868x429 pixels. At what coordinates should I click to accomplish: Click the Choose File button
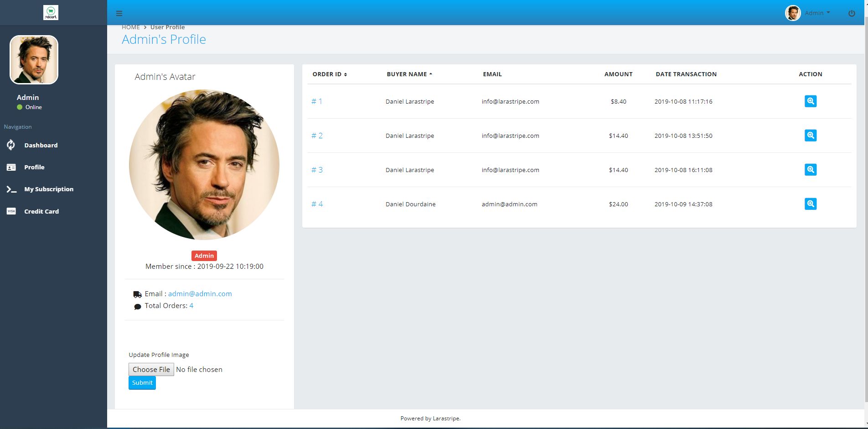[x=151, y=369]
